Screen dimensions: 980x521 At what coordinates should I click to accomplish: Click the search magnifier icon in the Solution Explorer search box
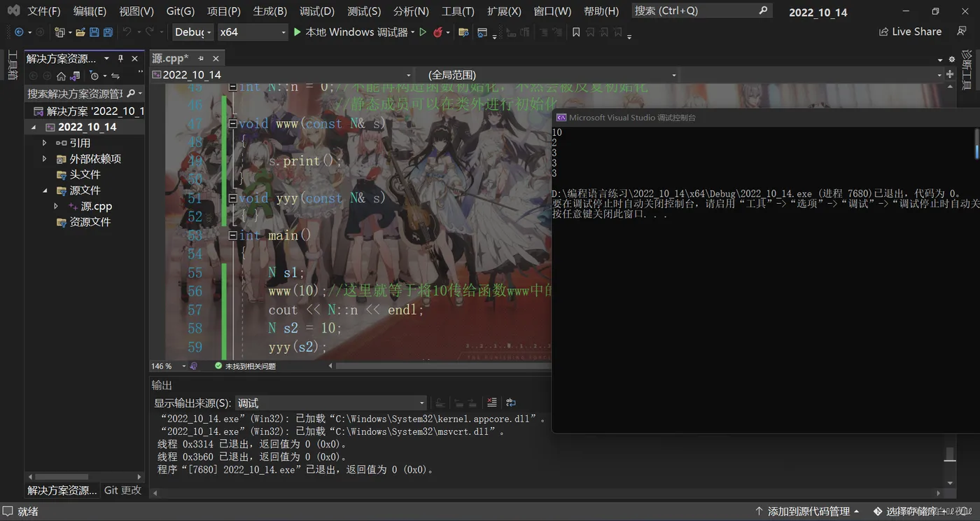(131, 93)
